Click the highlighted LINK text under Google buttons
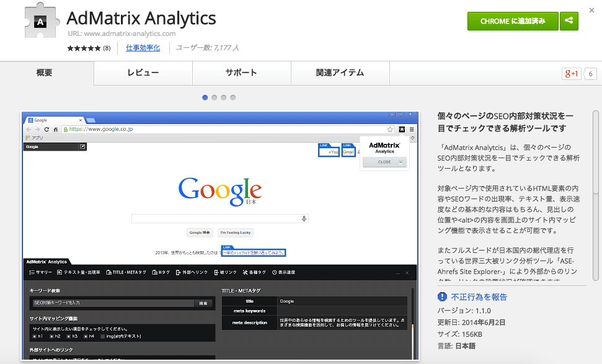 coord(254,252)
